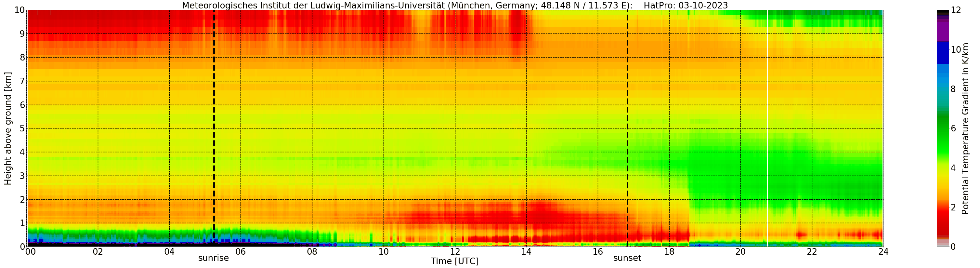Screen dimensions: 980x268
Task: Click the white vertical data gap line
Action: [767, 128]
